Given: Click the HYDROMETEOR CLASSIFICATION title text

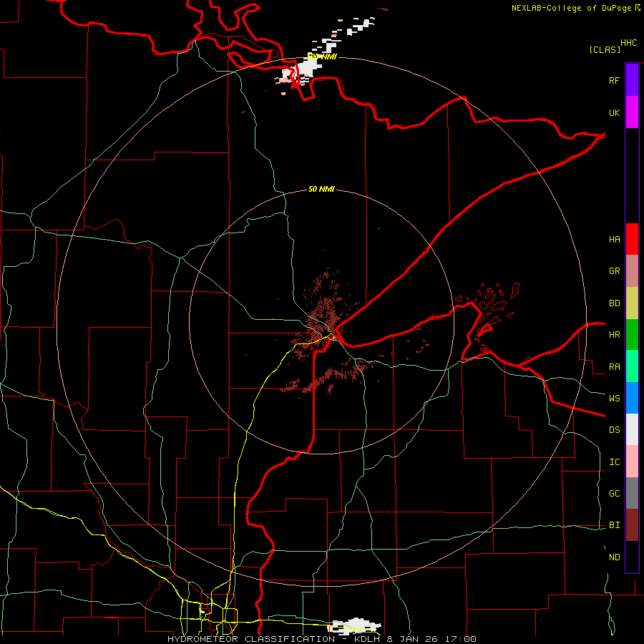Looking at the screenshot, I should pos(251,639).
